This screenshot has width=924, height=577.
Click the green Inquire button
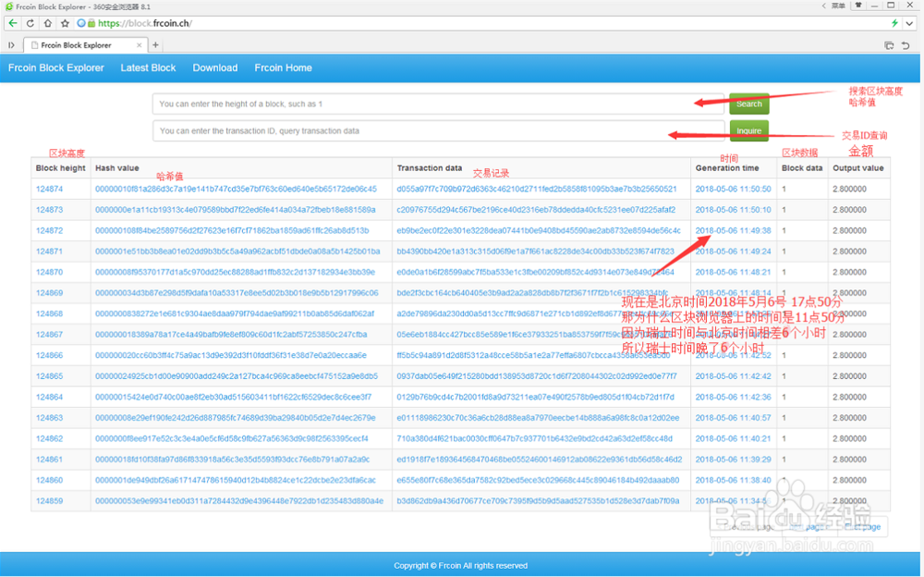pyautogui.click(x=749, y=131)
